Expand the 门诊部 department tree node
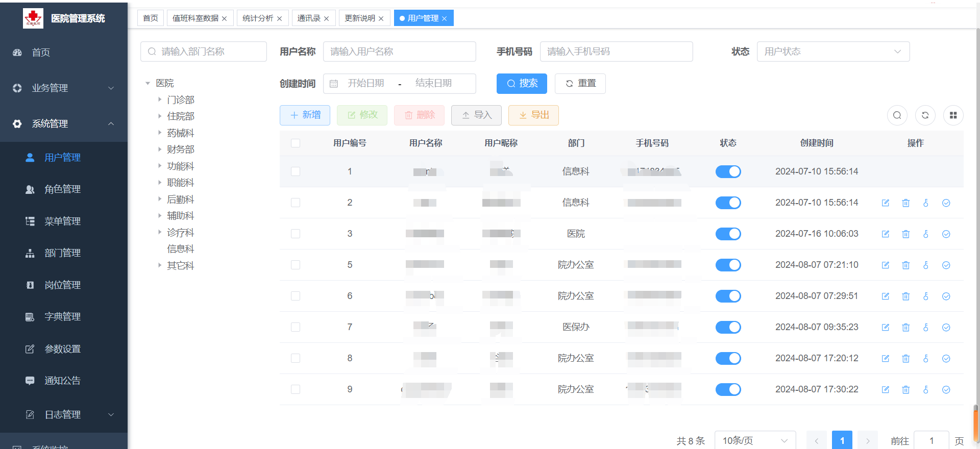This screenshot has height=449, width=980. (x=160, y=100)
